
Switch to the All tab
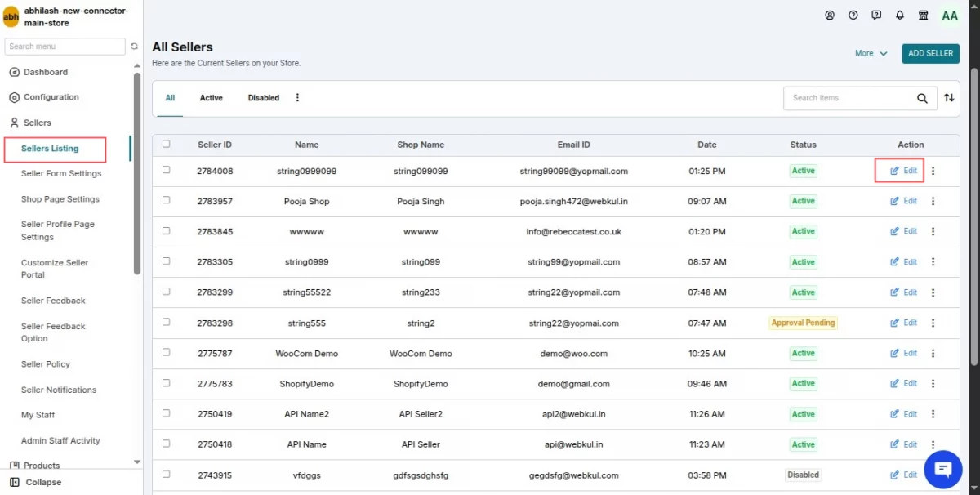(x=171, y=98)
